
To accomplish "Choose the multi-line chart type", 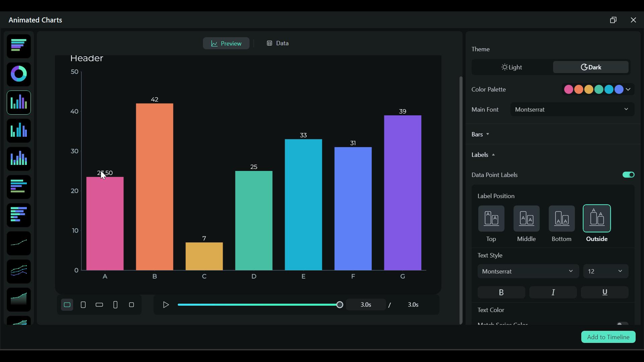I will tap(19, 271).
